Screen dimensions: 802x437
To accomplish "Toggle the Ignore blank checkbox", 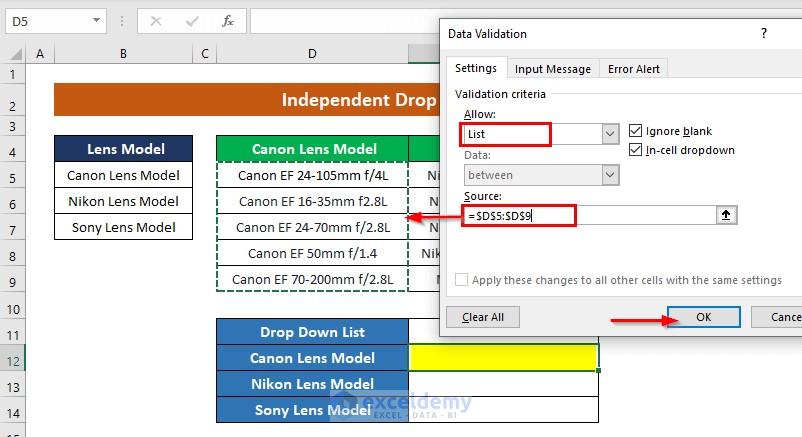I will click(x=635, y=131).
